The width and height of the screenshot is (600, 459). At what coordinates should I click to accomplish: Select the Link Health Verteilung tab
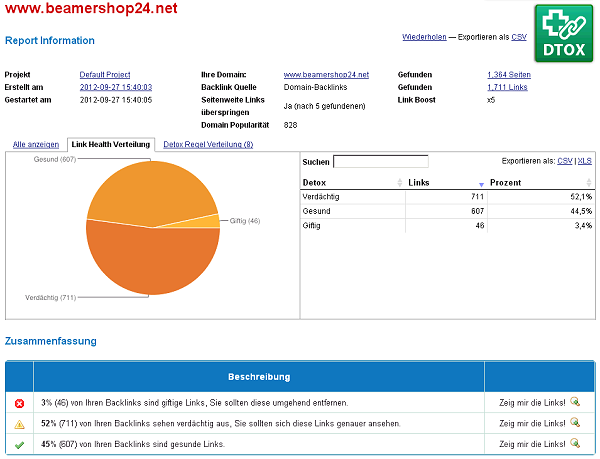click(111, 144)
